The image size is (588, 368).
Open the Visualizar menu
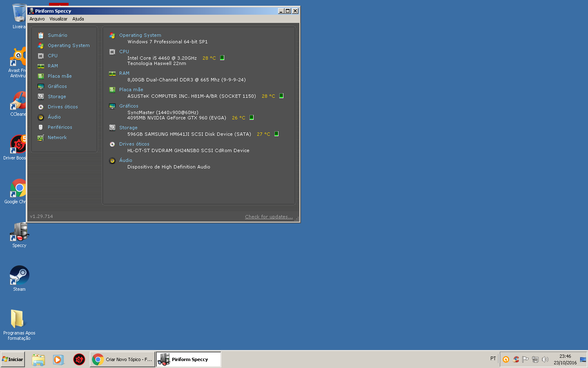point(58,19)
